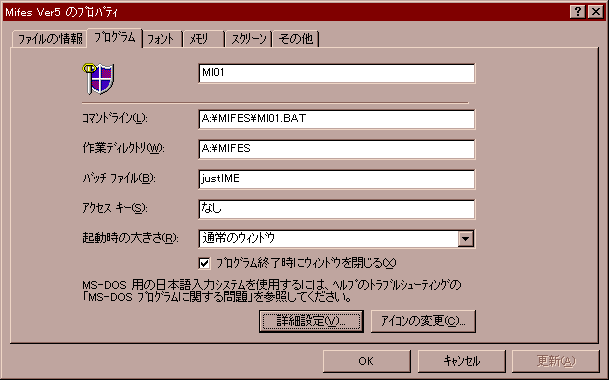This screenshot has height=380, width=609.
Task: Click the 作業ディレクトリ(W): label
Action: [x=123, y=148]
